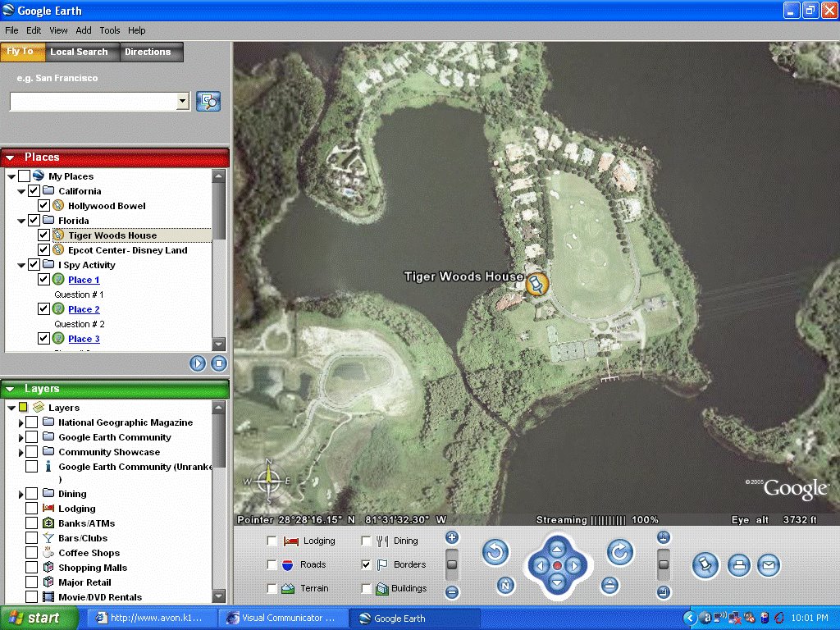Tilt up button above tilt slider
Screen dimensions: 840x630
[663, 537]
